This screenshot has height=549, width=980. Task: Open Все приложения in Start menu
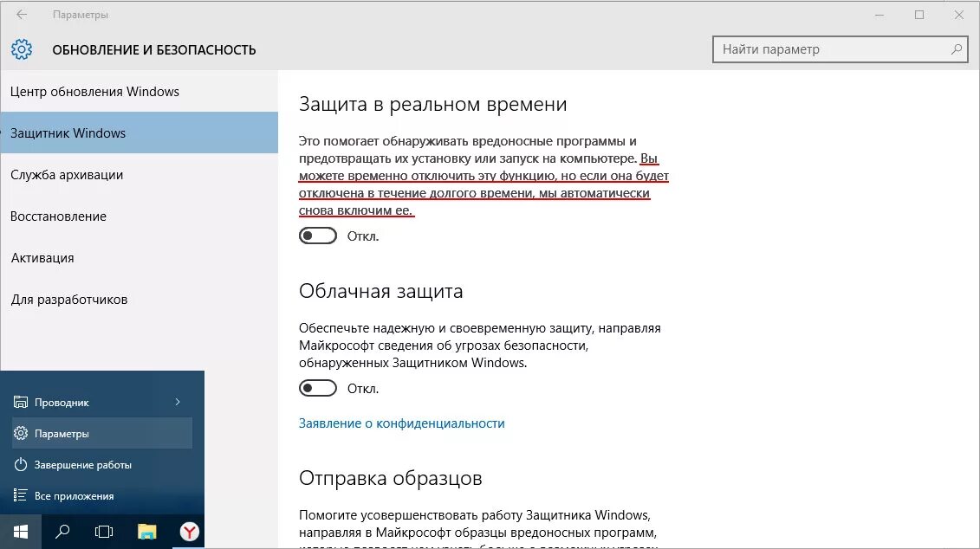point(102,496)
